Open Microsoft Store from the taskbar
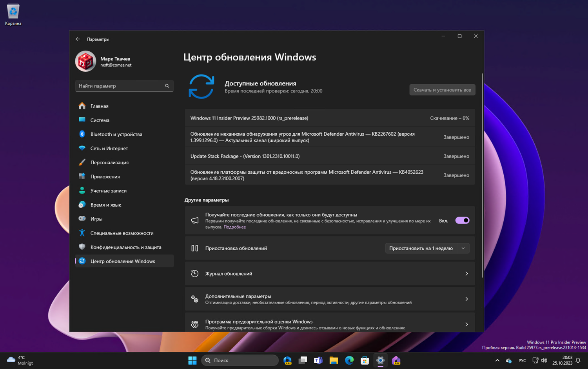This screenshot has width=588, height=369. [x=365, y=360]
